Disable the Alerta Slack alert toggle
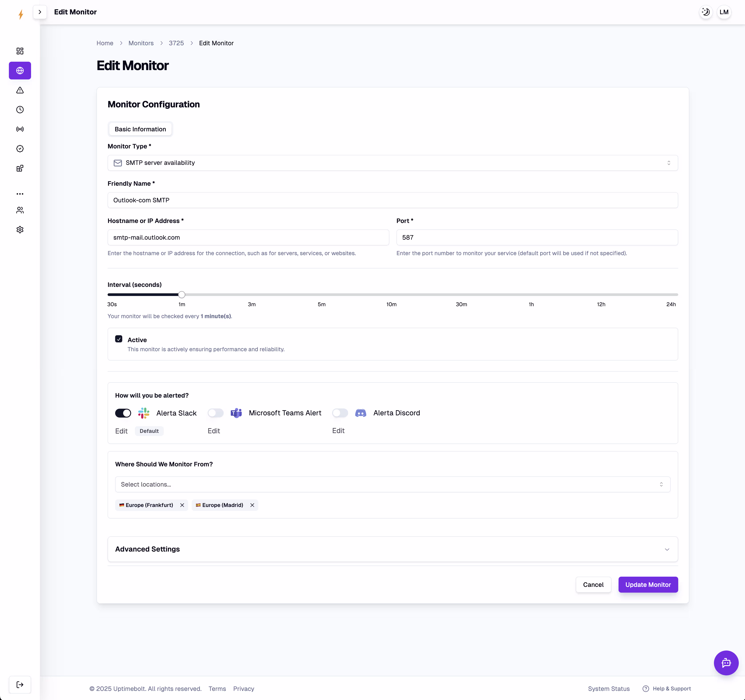745x700 pixels. click(x=123, y=413)
